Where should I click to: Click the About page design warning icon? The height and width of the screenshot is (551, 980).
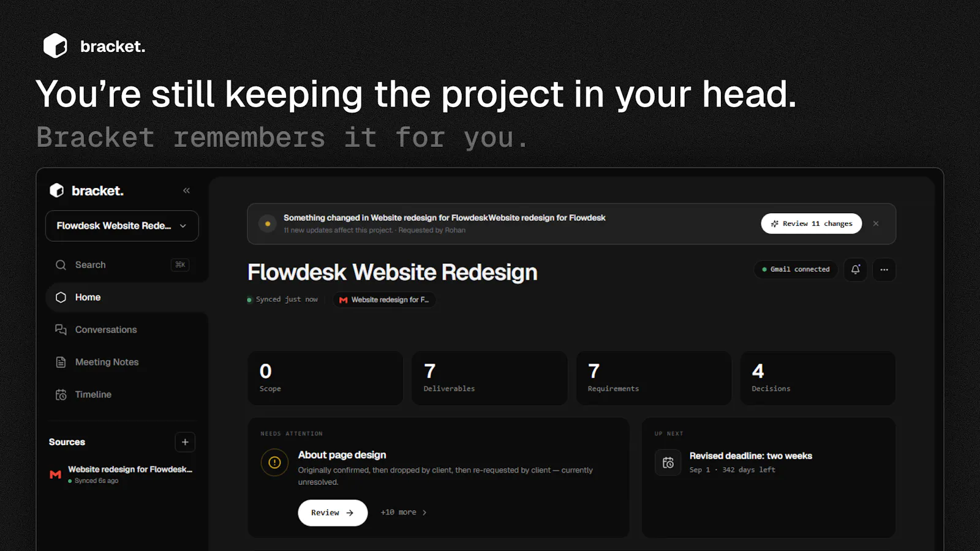(274, 463)
